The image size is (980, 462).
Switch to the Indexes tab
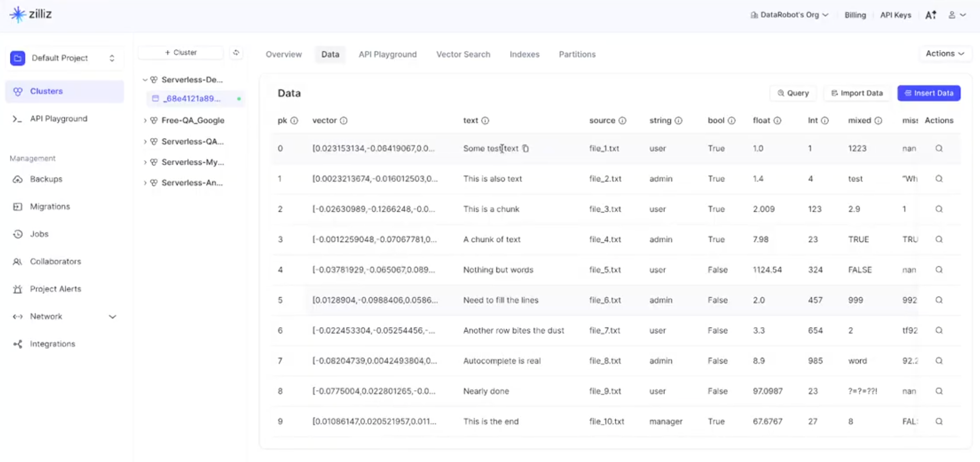(x=524, y=54)
